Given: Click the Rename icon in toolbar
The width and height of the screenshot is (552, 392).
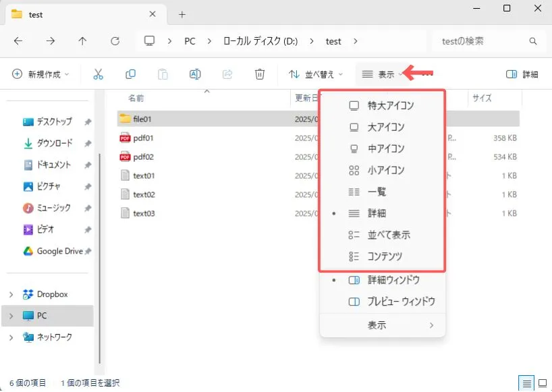Looking at the screenshot, I should point(195,74).
